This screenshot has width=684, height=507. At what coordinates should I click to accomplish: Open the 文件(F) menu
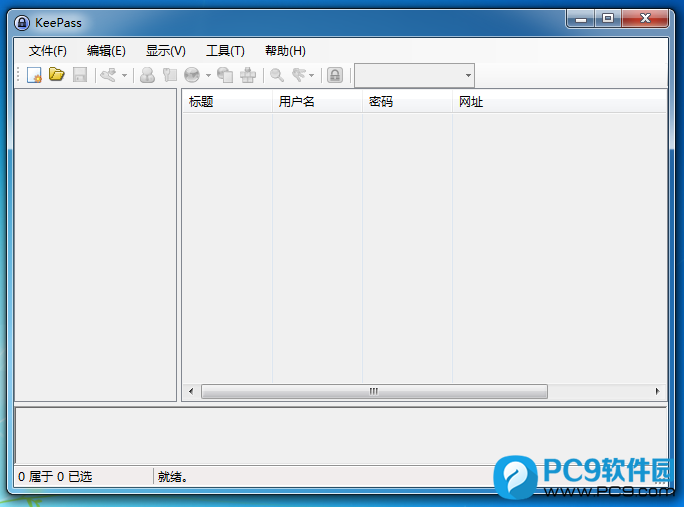[48, 51]
